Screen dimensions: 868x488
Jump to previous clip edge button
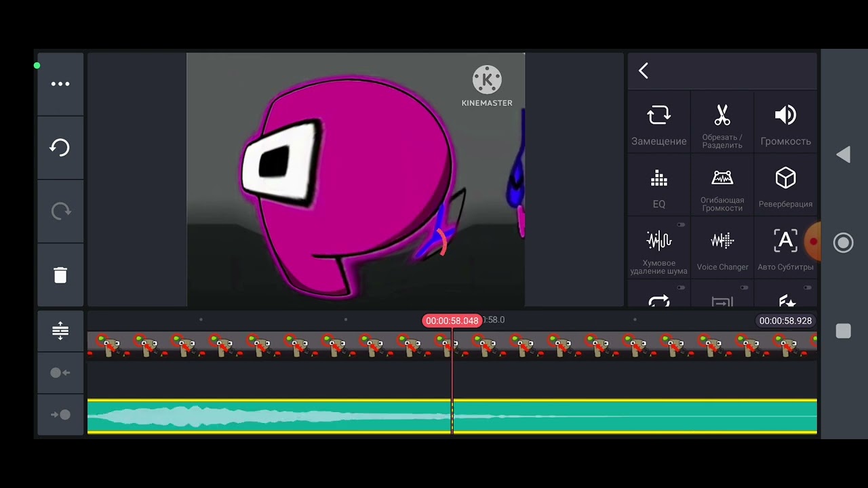[60, 373]
